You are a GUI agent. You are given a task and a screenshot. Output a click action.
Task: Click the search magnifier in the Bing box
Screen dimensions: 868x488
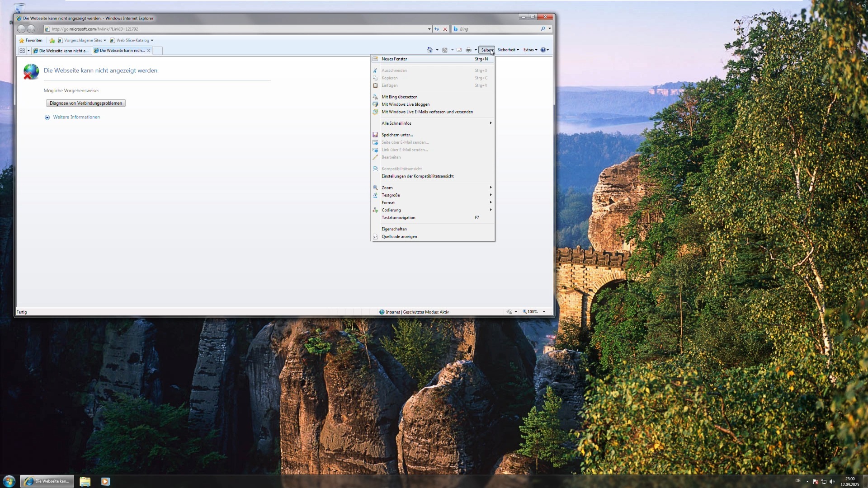click(542, 28)
